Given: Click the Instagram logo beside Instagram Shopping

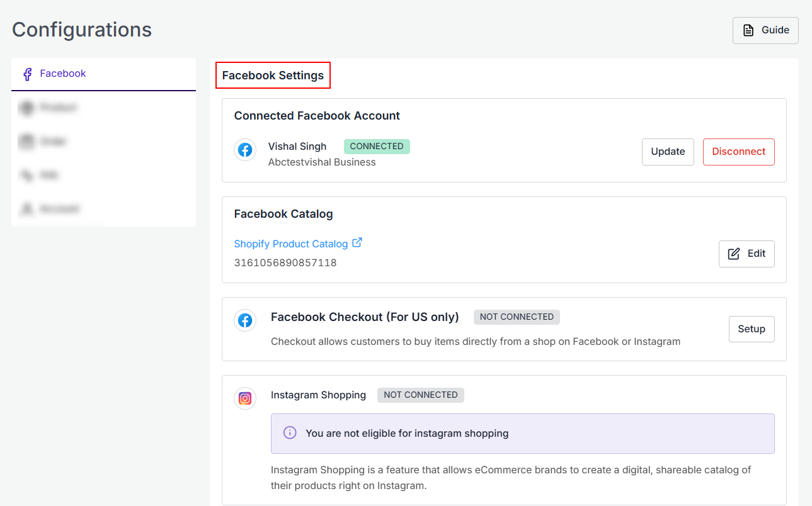Looking at the screenshot, I should click(x=245, y=398).
